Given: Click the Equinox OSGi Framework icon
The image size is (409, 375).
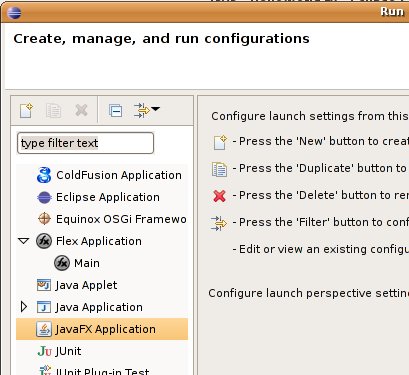Looking at the screenshot, I should (x=44, y=219).
